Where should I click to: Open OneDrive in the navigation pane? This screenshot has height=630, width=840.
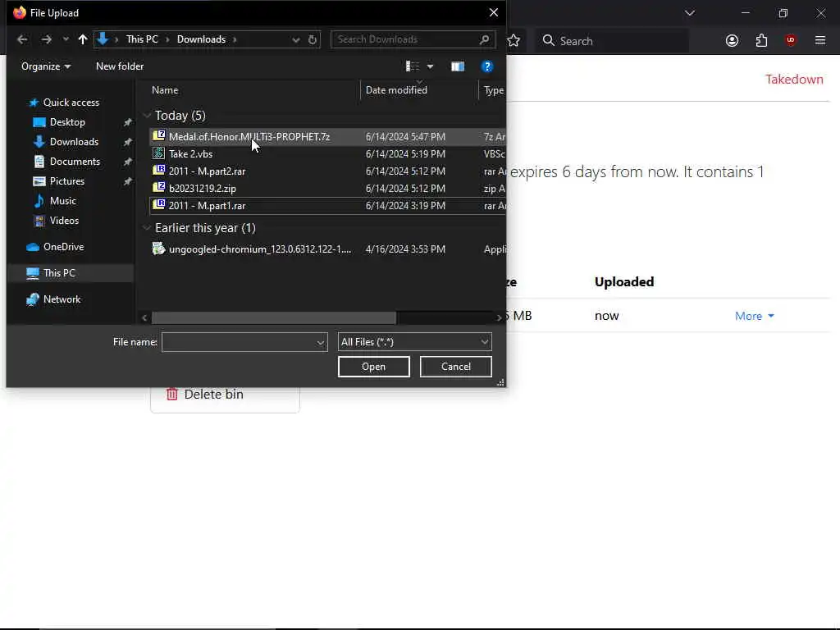[55, 247]
